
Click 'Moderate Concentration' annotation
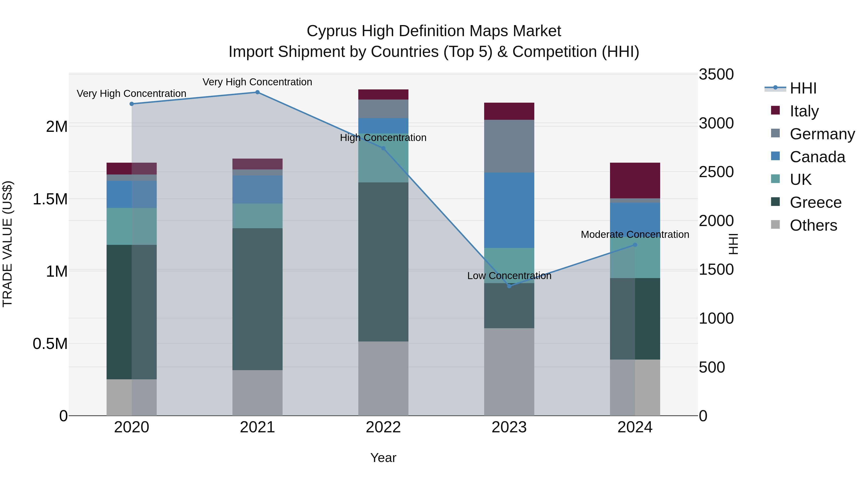[635, 234]
